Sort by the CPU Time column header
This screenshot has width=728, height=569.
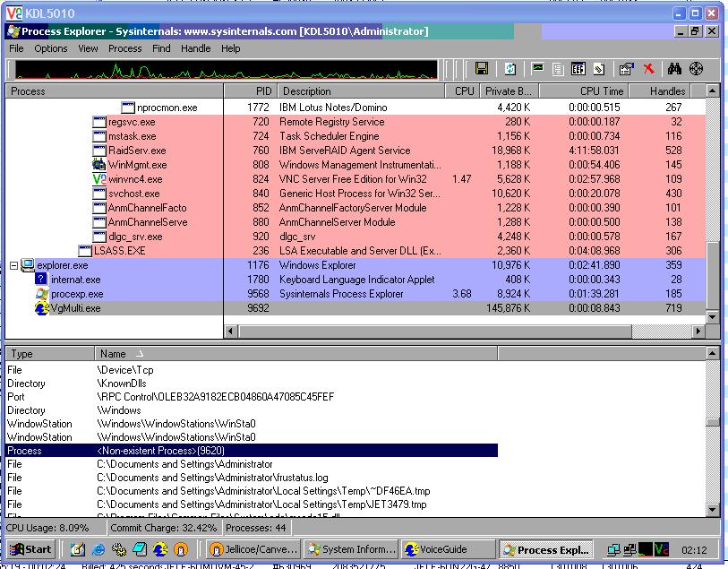pos(584,91)
